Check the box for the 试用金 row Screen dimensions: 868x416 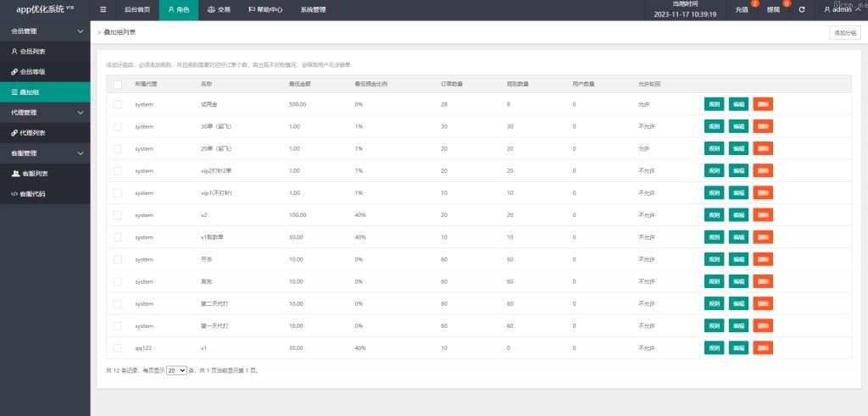[x=118, y=104]
